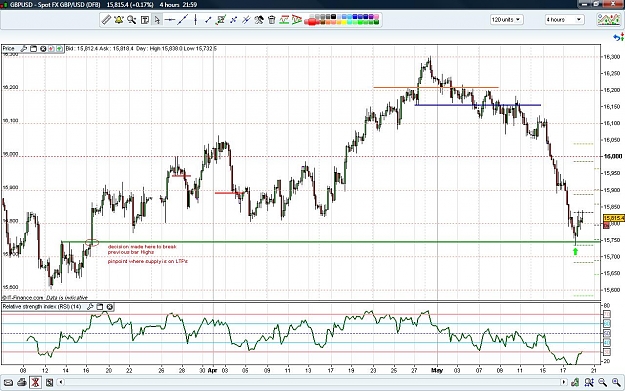
Task: Click the 15,815.4 current price tag
Action: tap(614, 218)
